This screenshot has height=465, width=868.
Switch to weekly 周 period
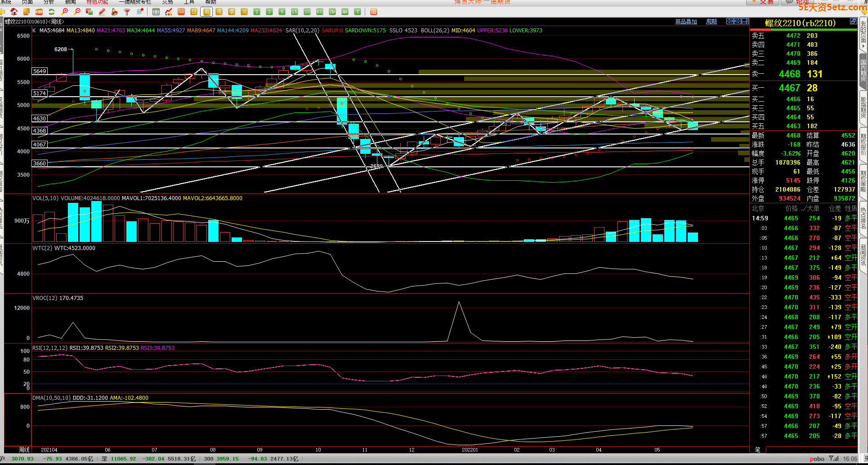point(206,12)
